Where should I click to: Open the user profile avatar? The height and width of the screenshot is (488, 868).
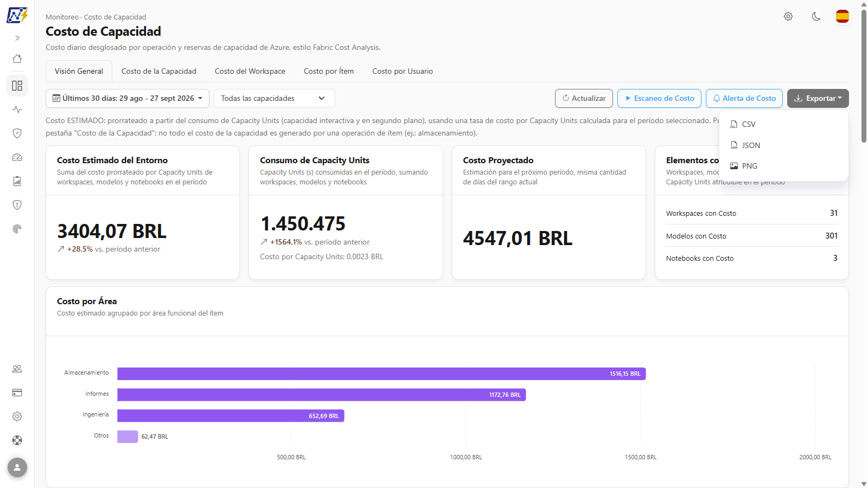(x=17, y=467)
